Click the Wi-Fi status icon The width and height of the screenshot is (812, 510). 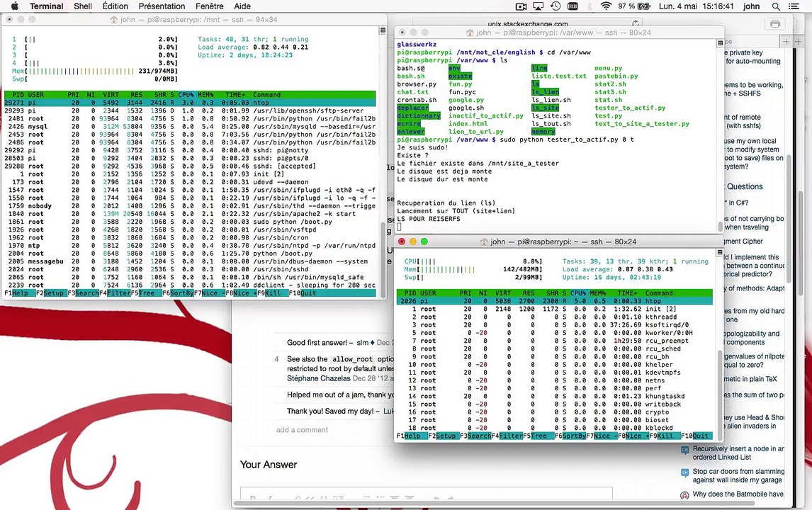click(x=606, y=6)
